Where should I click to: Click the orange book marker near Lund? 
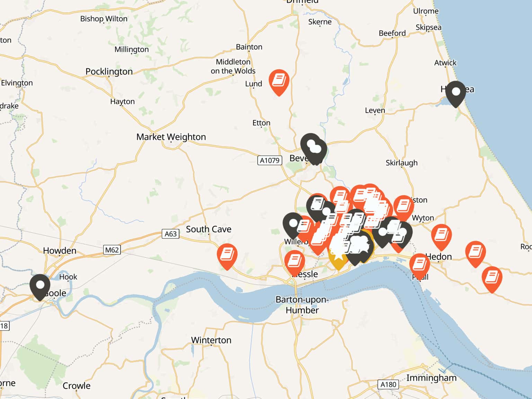coord(279,82)
